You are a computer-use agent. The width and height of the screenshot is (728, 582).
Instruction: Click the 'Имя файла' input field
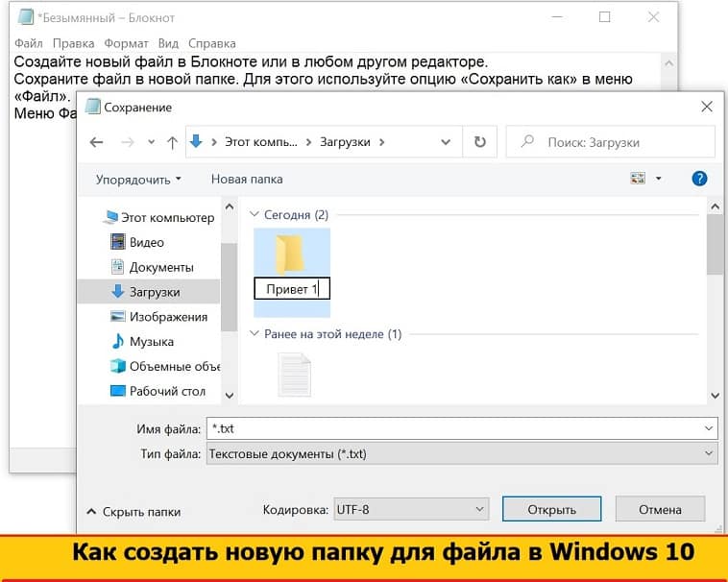click(462, 428)
